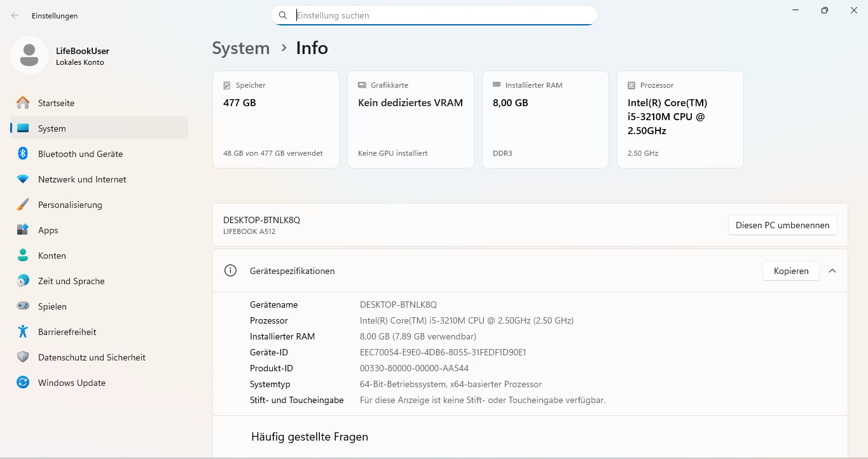868x459 pixels.
Task: Click the Apps icon in sidebar
Action: tap(23, 230)
